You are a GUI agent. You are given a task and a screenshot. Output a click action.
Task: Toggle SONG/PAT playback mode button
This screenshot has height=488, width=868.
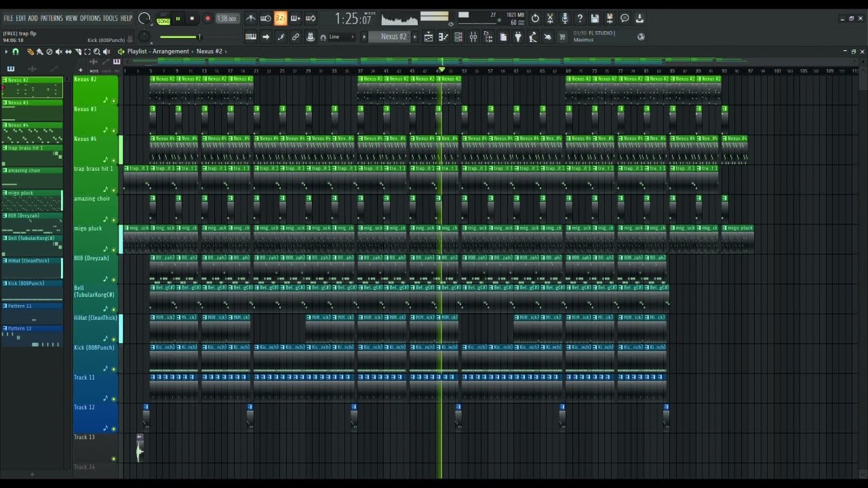[163, 19]
